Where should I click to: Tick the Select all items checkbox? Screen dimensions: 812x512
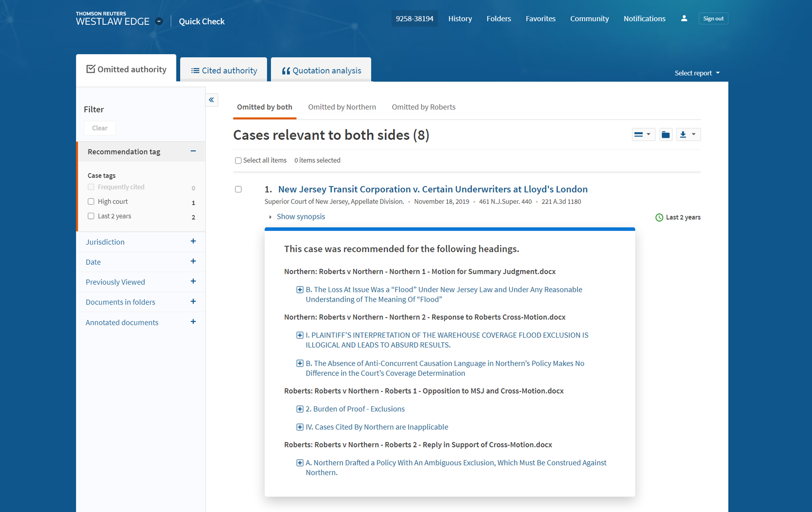238,161
